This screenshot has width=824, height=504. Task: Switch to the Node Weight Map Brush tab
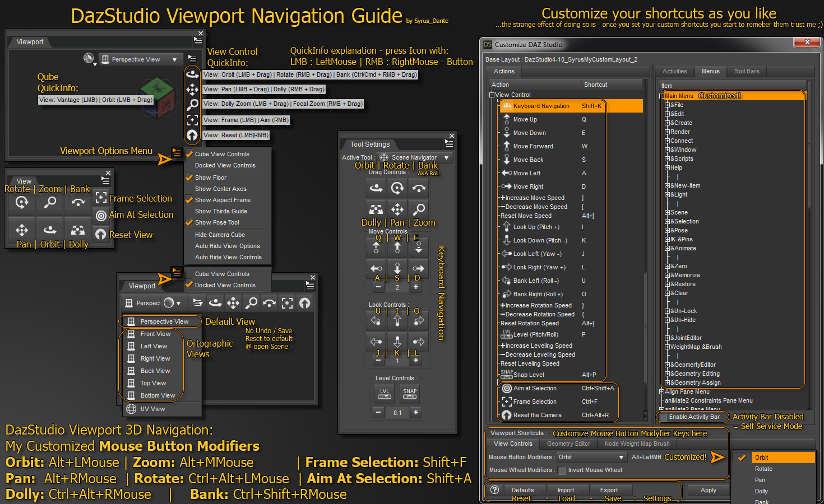click(637, 444)
